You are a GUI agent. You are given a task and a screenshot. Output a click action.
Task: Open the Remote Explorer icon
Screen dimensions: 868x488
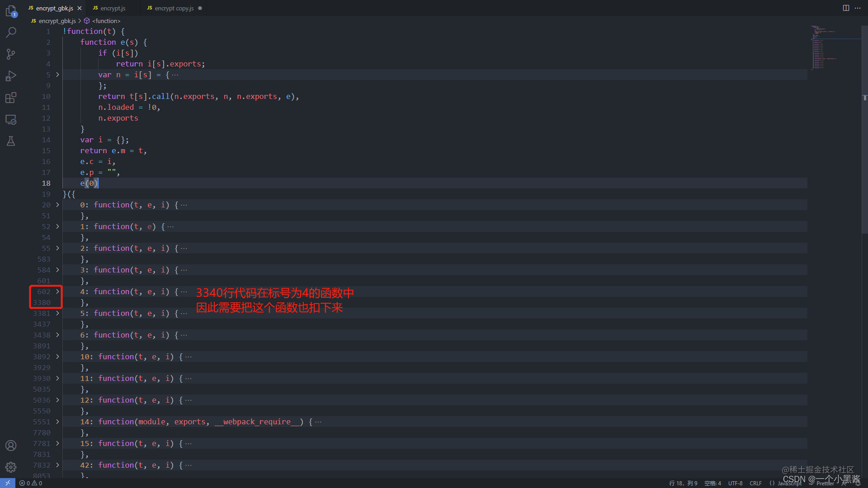pyautogui.click(x=11, y=119)
